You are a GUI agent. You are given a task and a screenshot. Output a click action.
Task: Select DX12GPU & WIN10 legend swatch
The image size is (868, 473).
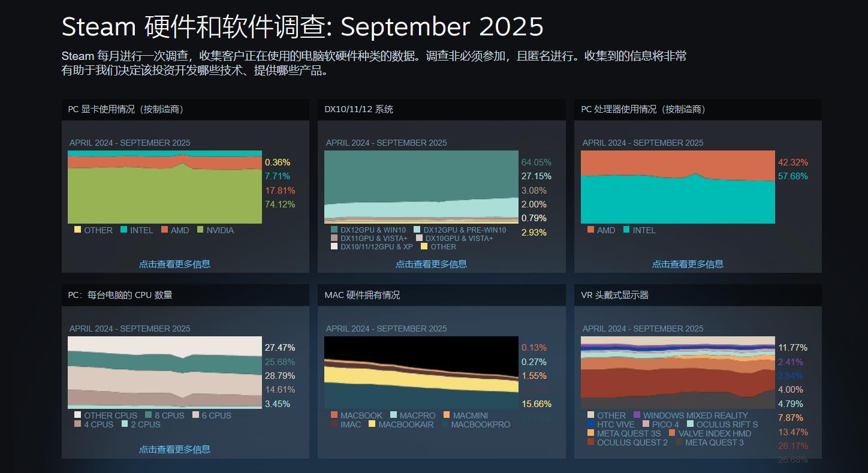(x=334, y=230)
